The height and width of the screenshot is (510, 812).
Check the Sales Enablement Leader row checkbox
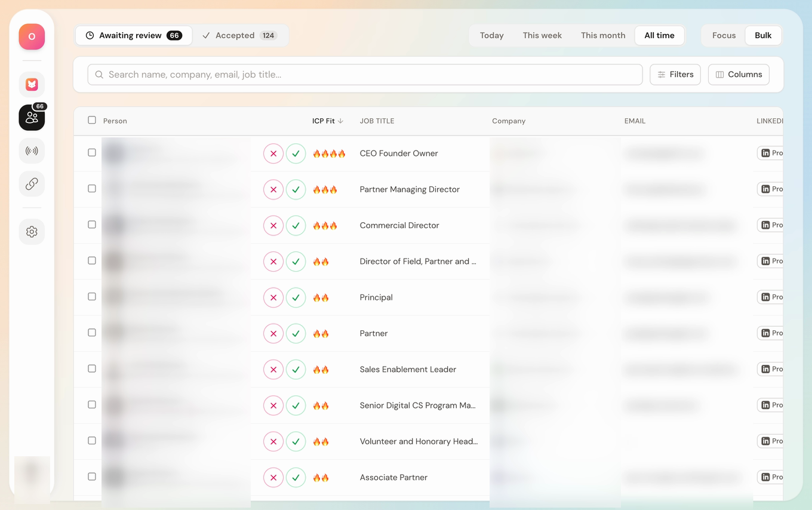92,368
